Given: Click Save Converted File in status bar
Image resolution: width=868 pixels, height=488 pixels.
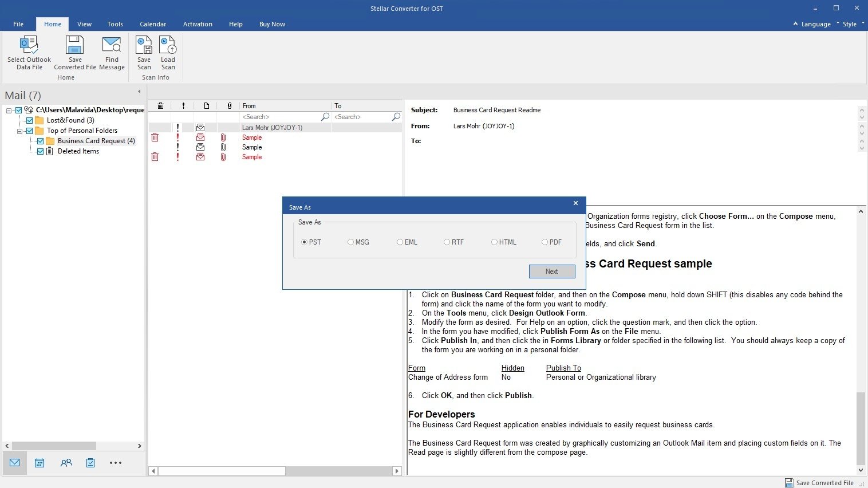Looking at the screenshot, I should pyautogui.click(x=819, y=483).
